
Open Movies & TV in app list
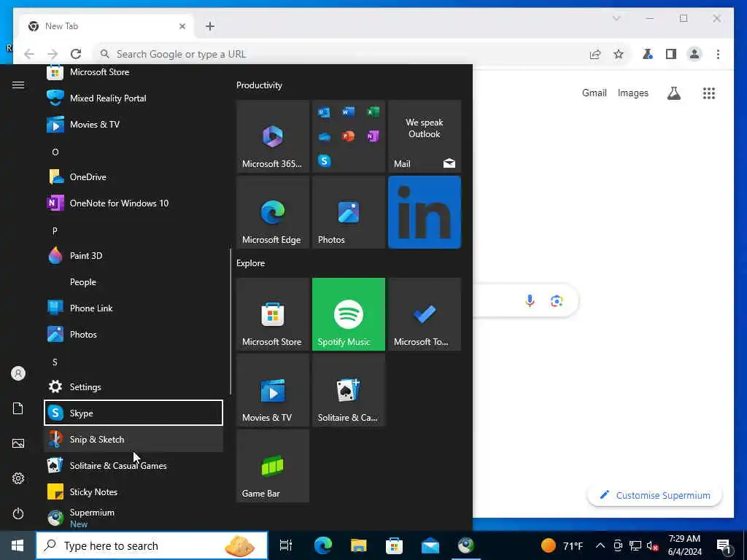(x=133, y=124)
